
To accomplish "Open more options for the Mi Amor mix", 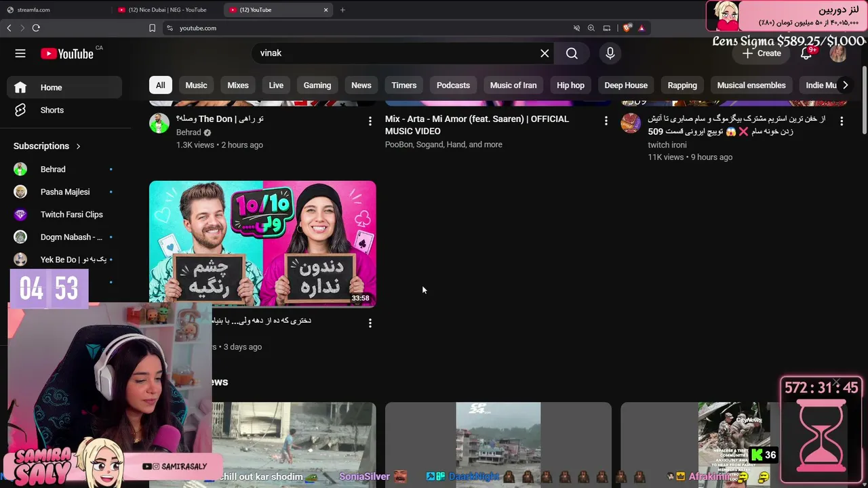I will 606,121.
